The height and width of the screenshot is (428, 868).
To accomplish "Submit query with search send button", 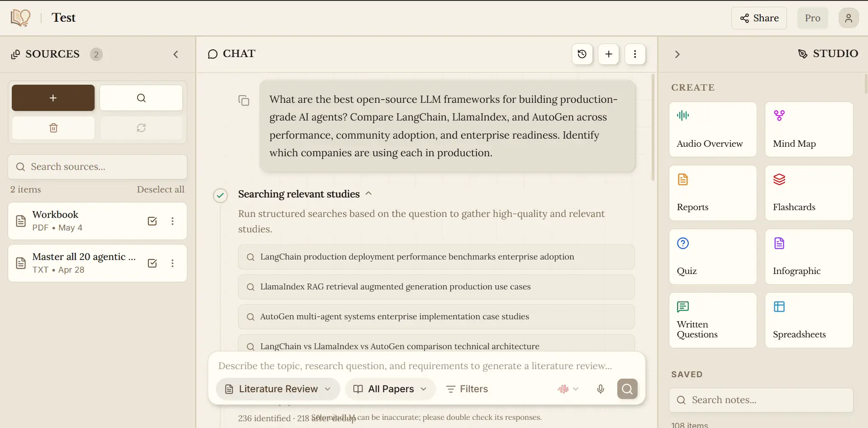I will (627, 389).
